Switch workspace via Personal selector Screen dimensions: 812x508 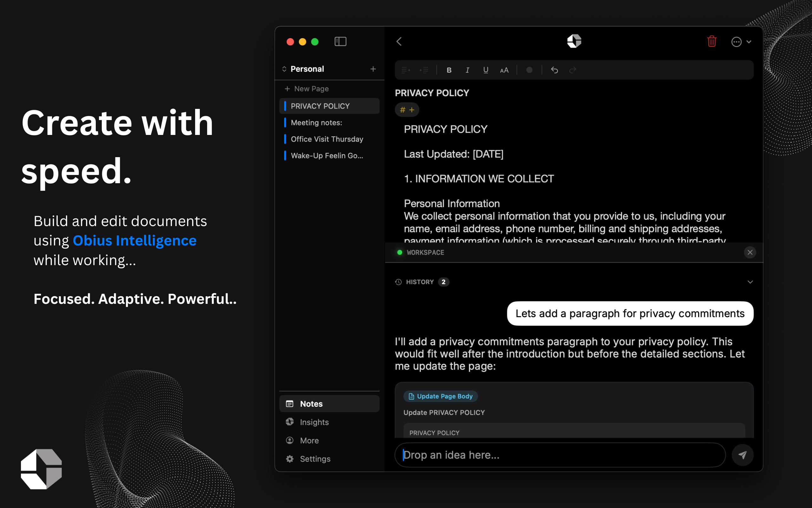[303, 69]
